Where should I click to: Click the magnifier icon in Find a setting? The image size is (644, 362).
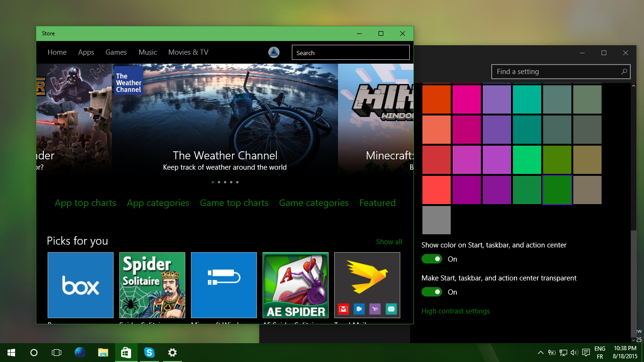click(x=624, y=72)
